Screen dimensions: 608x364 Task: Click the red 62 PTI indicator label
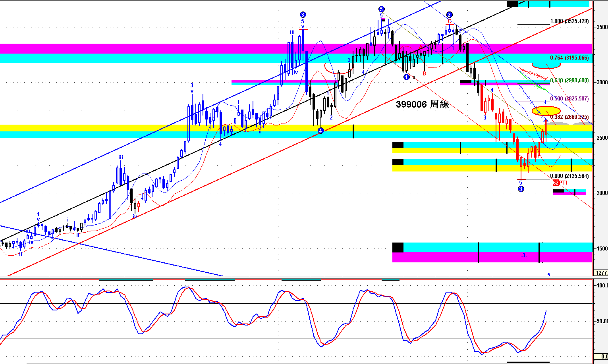coord(560,183)
